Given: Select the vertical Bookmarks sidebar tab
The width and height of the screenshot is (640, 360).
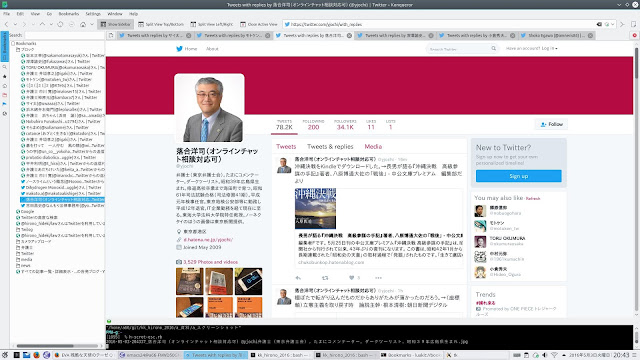Looking at the screenshot, I should (4, 47).
